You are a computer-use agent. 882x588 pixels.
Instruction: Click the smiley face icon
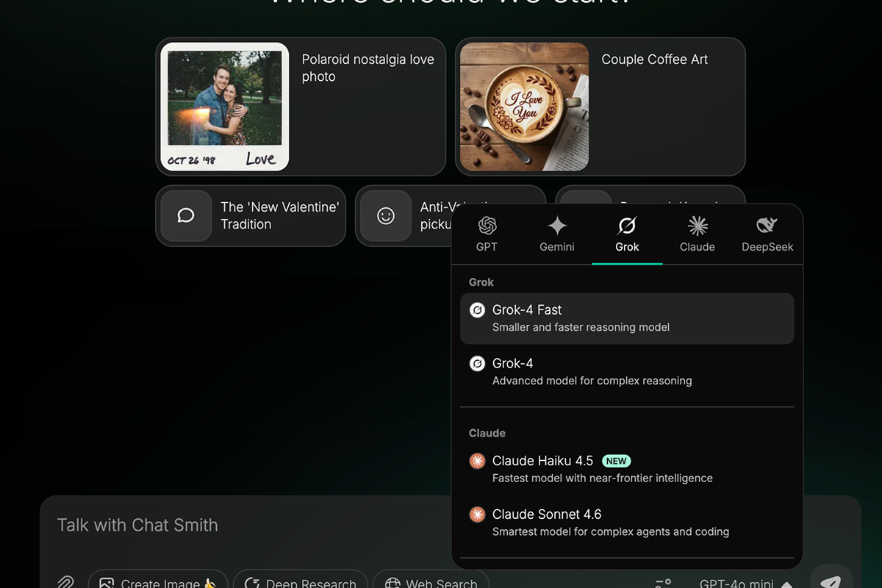(386, 216)
